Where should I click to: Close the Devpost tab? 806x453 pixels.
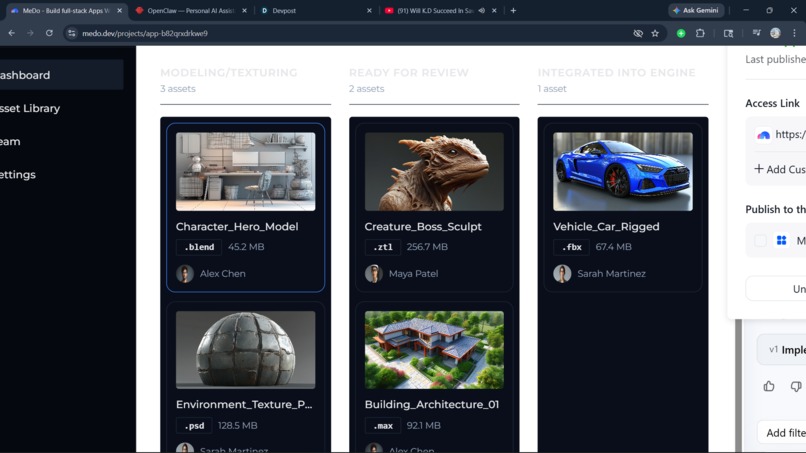point(369,10)
